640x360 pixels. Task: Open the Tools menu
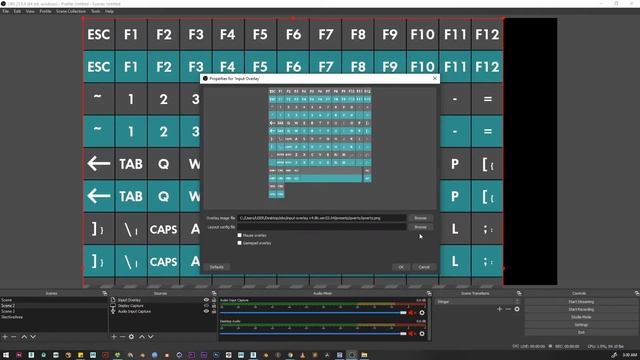click(96, 11)
